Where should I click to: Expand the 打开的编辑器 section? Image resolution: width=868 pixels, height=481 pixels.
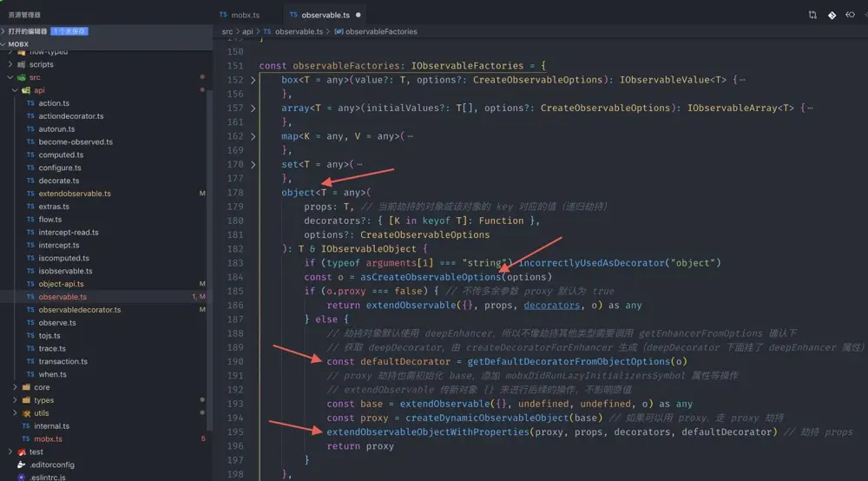tap(28, 31)
